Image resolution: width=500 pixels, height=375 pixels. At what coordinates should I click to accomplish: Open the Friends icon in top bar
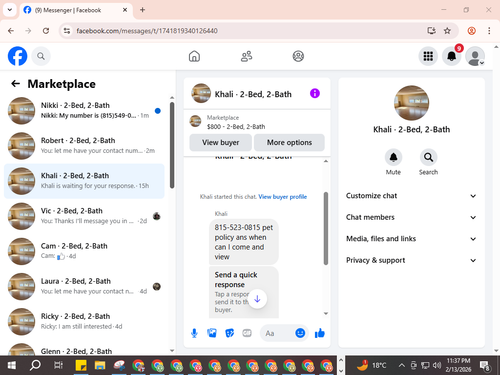(x=246, y=56)
